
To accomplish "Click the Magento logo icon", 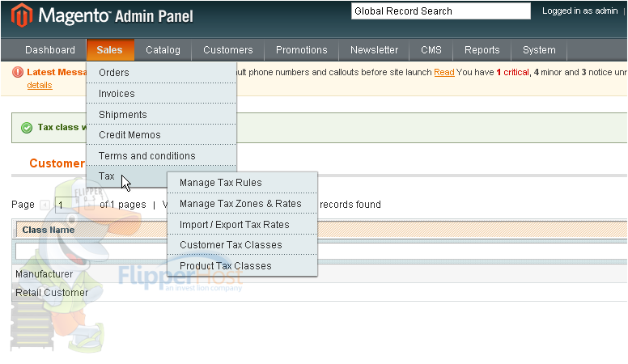I will [x=22, y=15].
